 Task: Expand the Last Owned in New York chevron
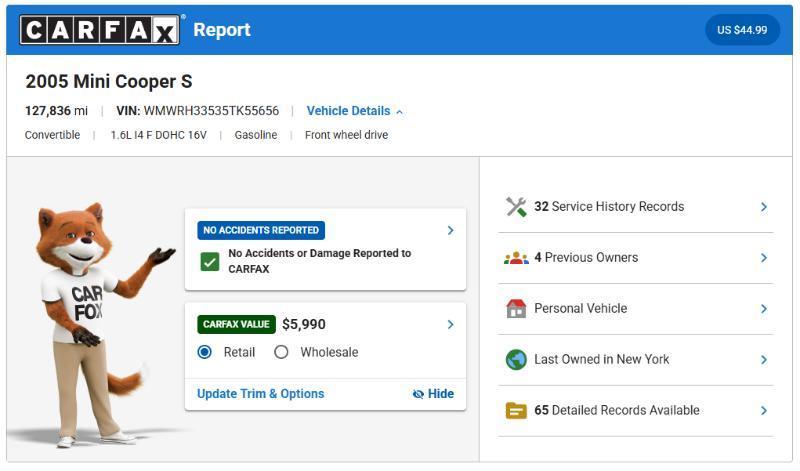click(764, 360)
